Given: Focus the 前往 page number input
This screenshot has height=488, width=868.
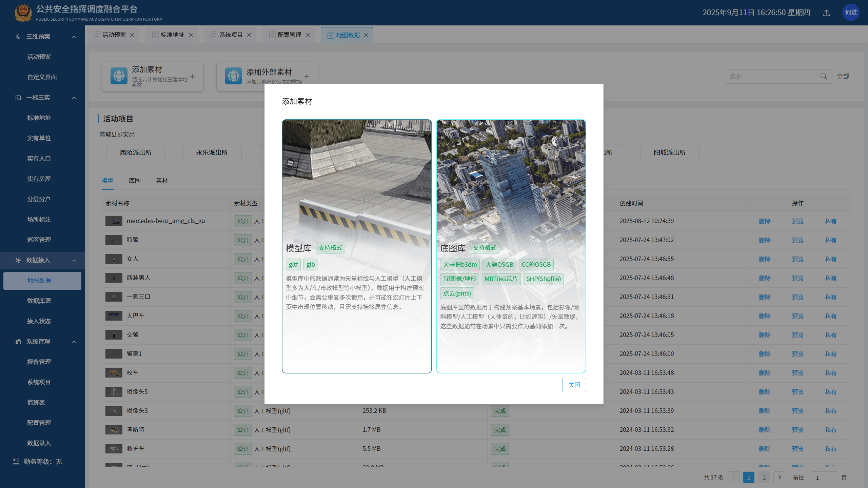Looking at the screenshot, I should click(x=824, y=477).
